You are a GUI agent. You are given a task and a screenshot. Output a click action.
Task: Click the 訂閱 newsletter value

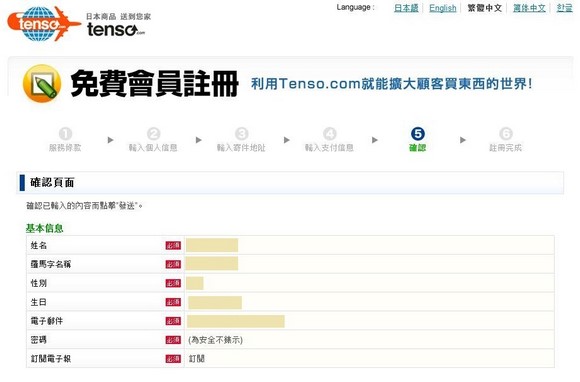pos(196,359)
